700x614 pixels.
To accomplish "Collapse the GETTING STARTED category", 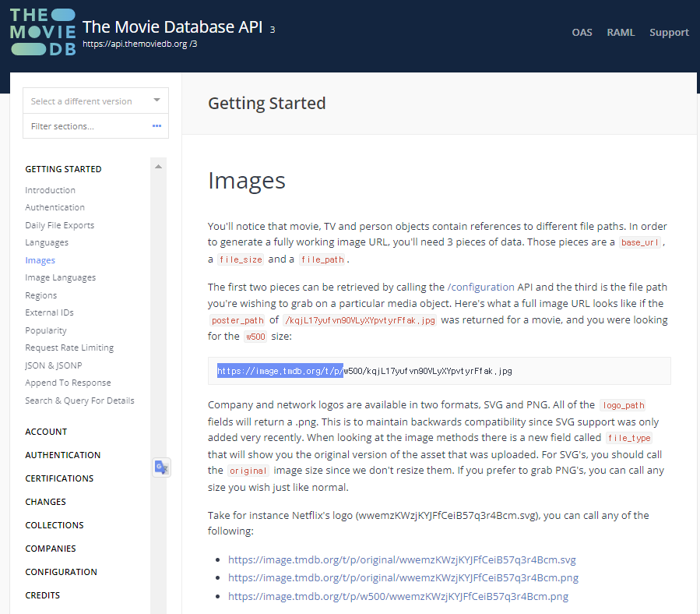I will (x=63, y=169).
